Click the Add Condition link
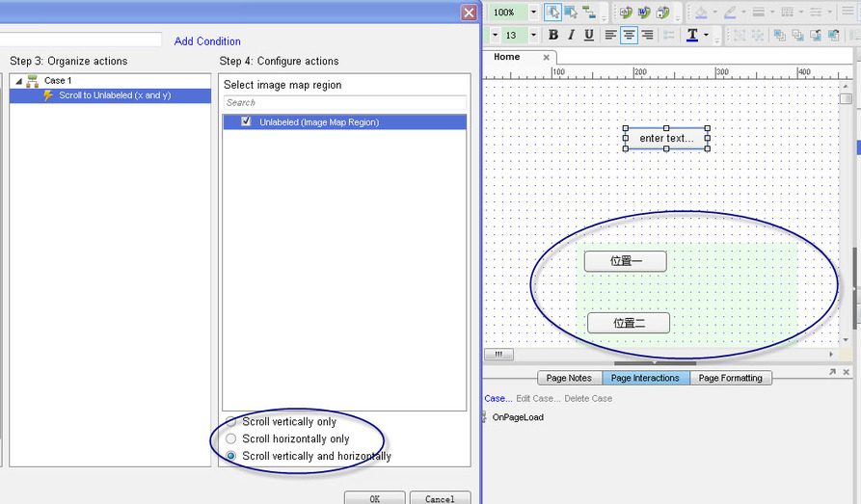Screen dimensions: 861x504 click(x=207, y=41)
